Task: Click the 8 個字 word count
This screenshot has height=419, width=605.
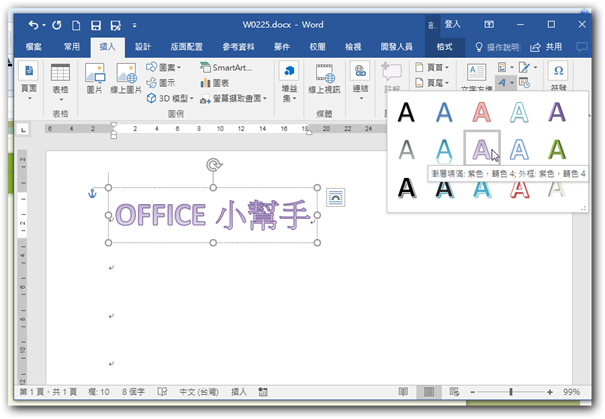Action: [x=134, y=392]
